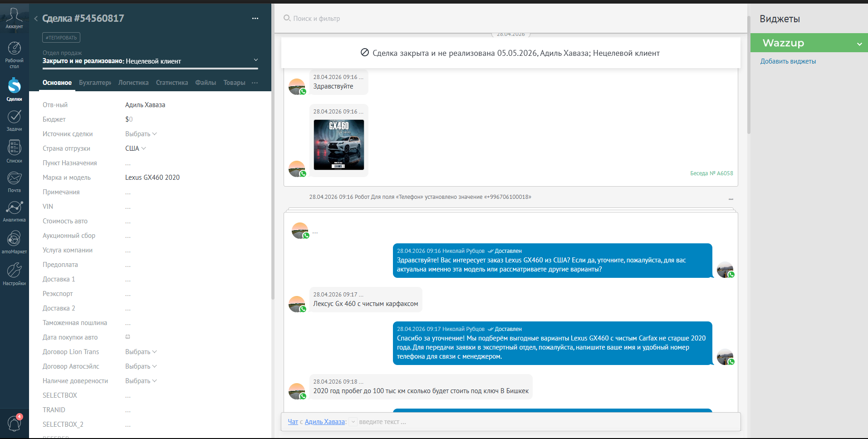Click the Адиль Хаваза recipient link
Image resolution: width=868 pixels, height=439 pixels.
(x=325, y=422)
